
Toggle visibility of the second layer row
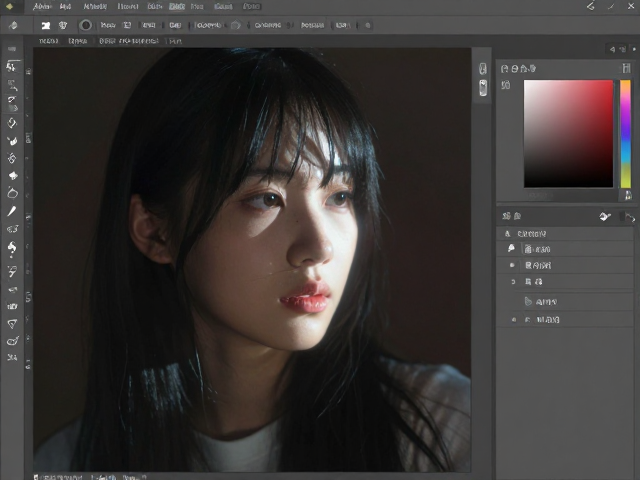click(x=512, y=265)
